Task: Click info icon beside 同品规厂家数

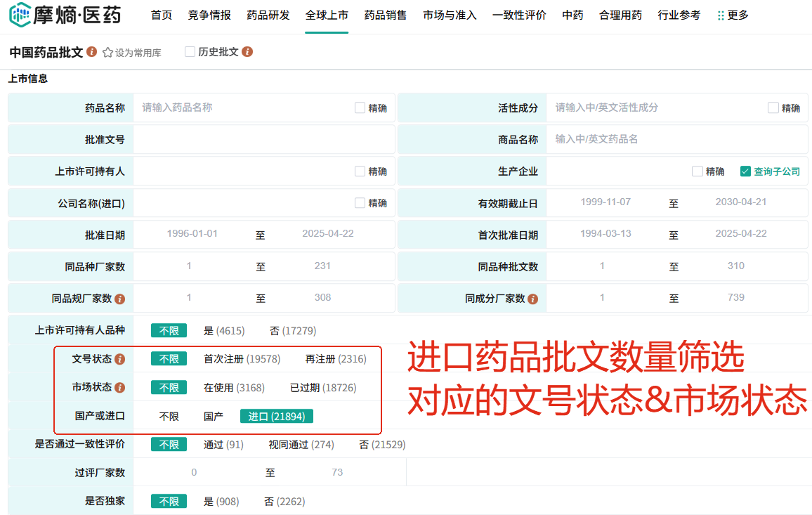Action: tap(119, 299)
